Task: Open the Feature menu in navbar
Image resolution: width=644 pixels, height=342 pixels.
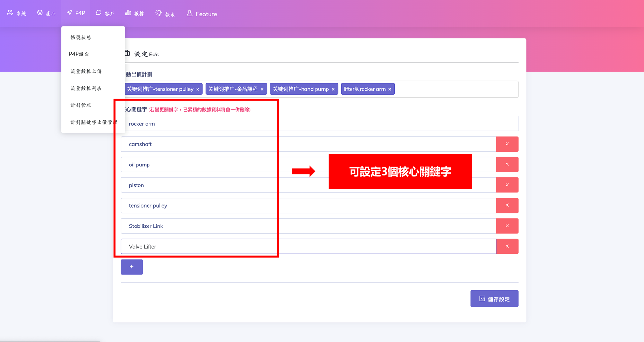Action: (x=202, y=14)
